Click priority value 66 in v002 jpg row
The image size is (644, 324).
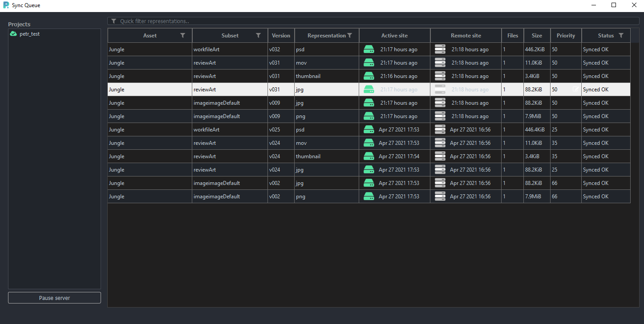coord(555,183)
